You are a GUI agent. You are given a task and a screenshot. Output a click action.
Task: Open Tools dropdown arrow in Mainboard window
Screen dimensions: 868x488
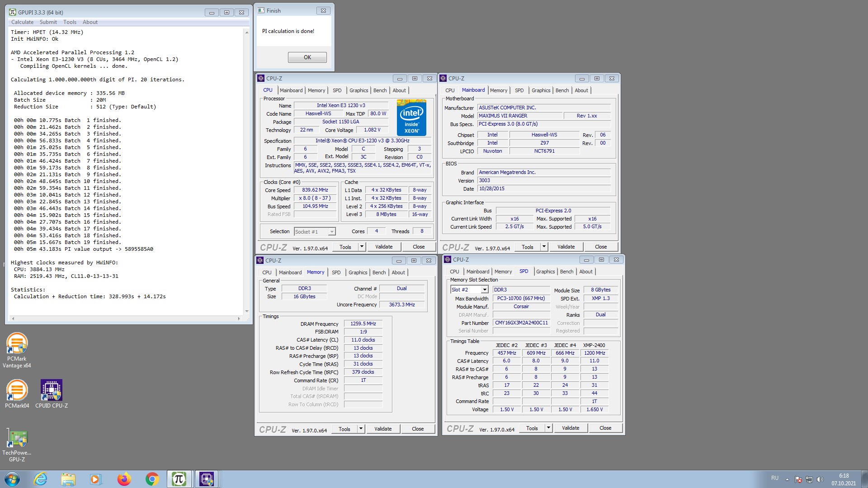coord(544,247)
